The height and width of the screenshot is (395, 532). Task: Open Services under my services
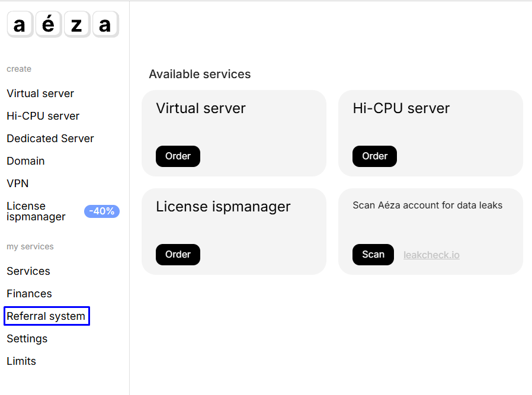coord(28,271)
